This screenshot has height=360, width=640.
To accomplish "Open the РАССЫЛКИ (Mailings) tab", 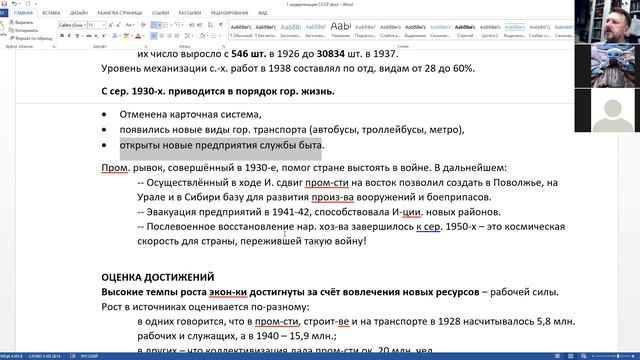I will tap(190, 13).
